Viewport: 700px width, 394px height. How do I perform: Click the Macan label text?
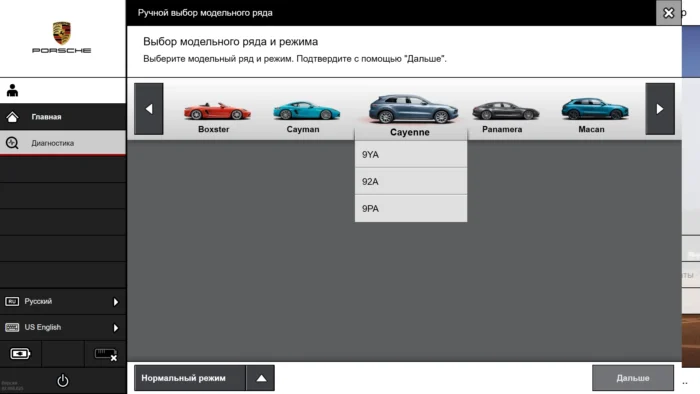[591, 129]
